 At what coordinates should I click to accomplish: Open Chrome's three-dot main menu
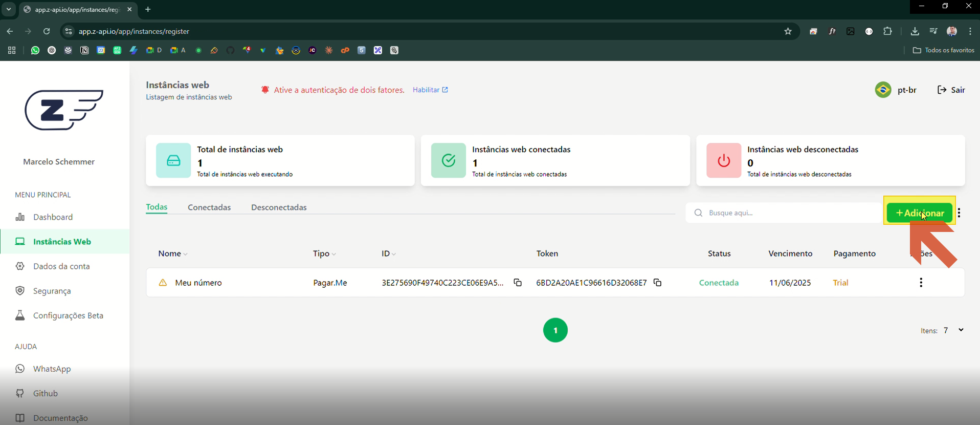coord(970,31)
